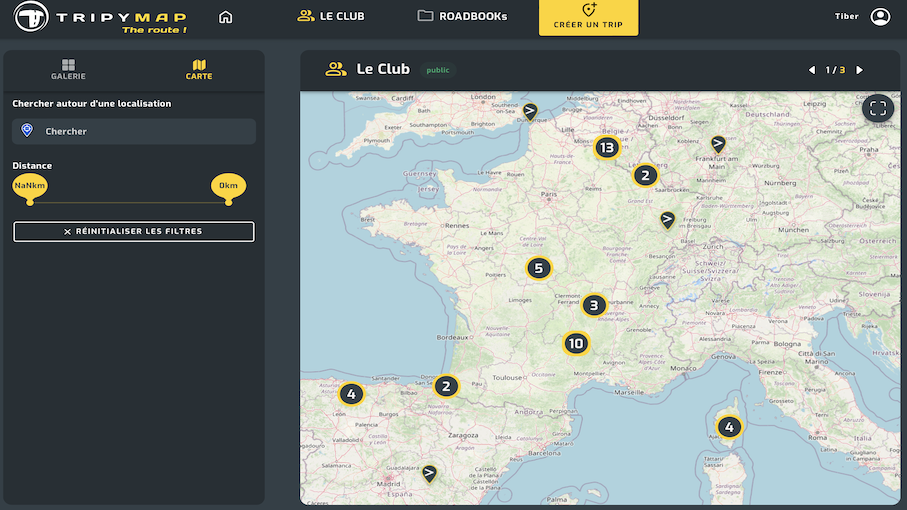Click the Créer un trip button
The width and height of the screenshot is (907, 510).
[588, 17]
